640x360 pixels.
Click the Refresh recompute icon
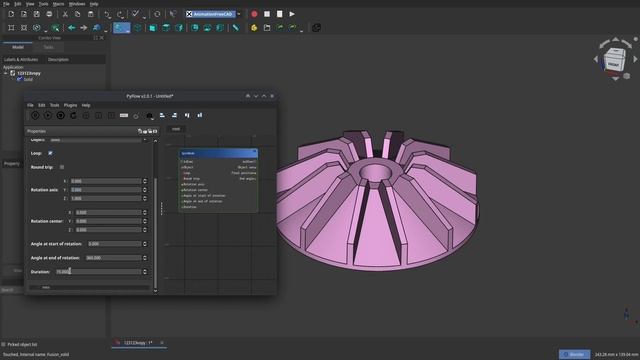157,14
